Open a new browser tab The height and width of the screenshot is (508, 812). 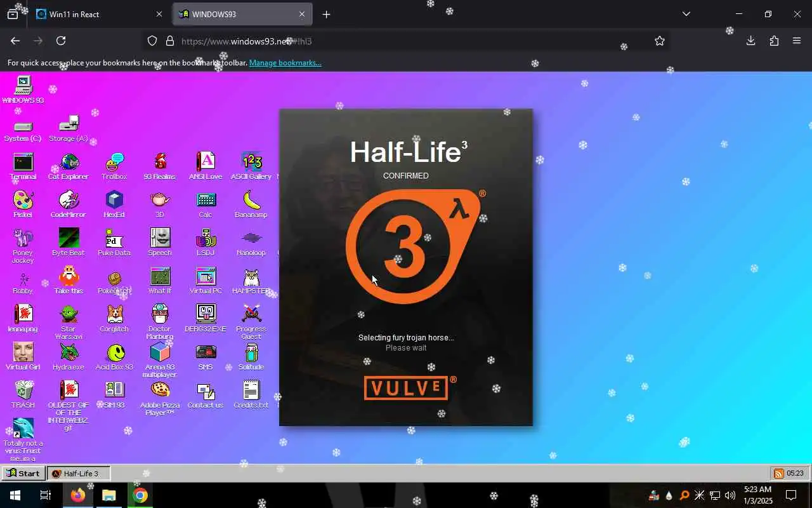(326, 14)
